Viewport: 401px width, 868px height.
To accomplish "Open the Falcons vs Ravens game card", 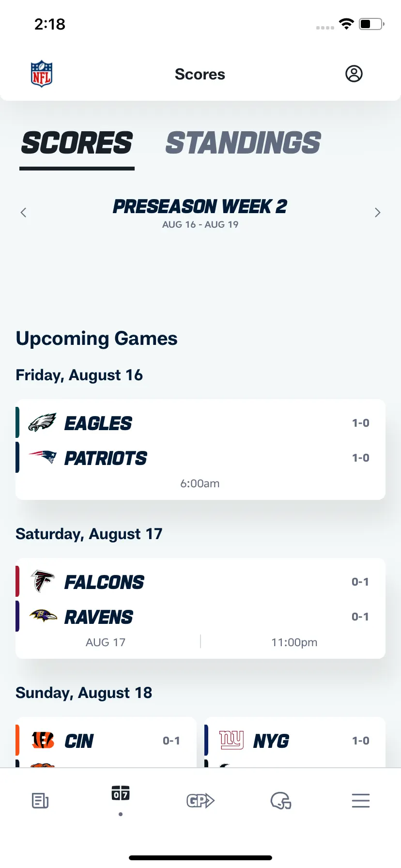I will click(x=200, y=608).
